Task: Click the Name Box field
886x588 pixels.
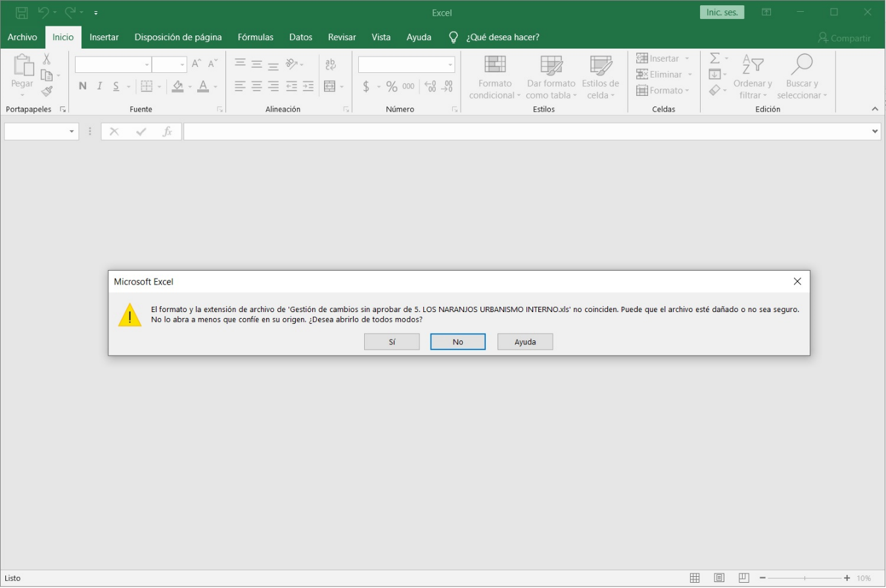Action: click(x=41, y=131)
